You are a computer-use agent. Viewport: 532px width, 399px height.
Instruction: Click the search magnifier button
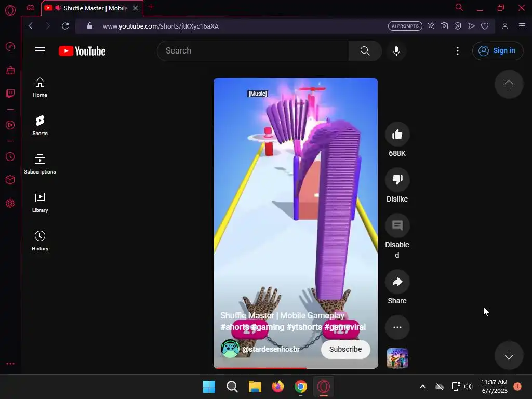[x=365, y=50]
